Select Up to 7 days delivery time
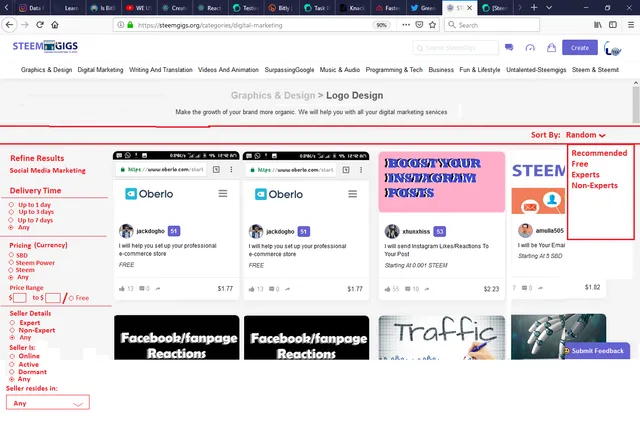Viewport: 640px width, 426px height. click(11, 220)
